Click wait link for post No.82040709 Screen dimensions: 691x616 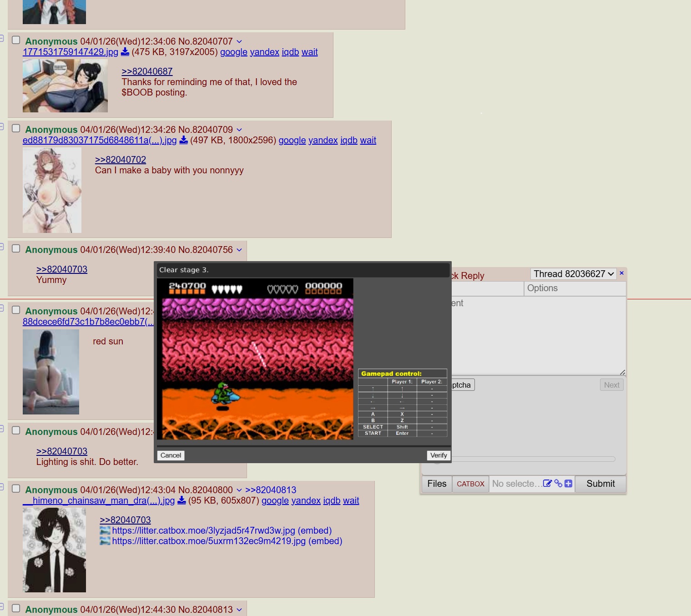(368, 140)
